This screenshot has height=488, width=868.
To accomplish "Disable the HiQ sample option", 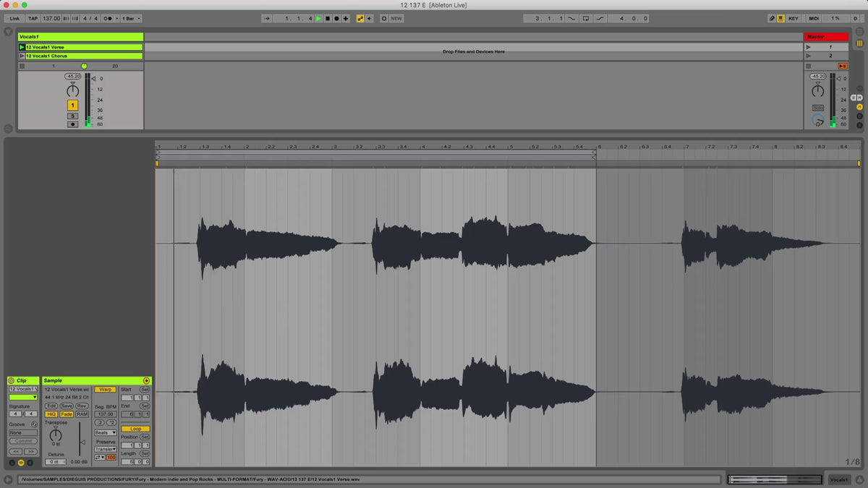I will [51, 414].
